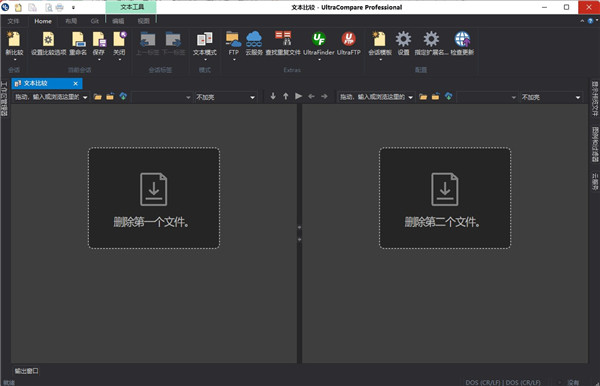This screenshot has height=386, width=600.
Task: Click the 关闭 close session icon
Action: (119, 39)
